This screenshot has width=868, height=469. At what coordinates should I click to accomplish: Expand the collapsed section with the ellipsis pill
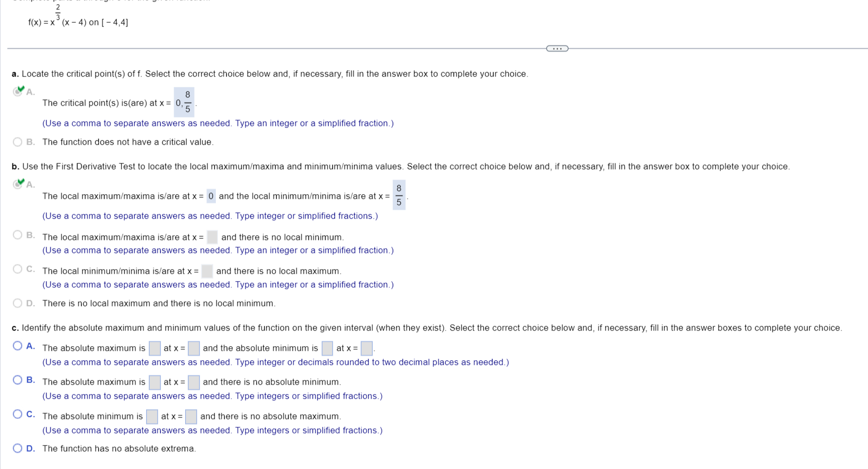click(x=557, y=48)
